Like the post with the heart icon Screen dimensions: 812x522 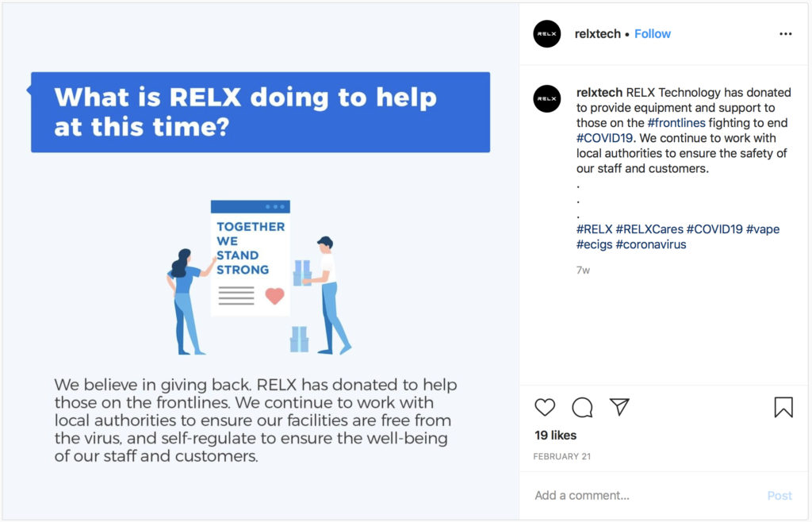coord(545,407)
